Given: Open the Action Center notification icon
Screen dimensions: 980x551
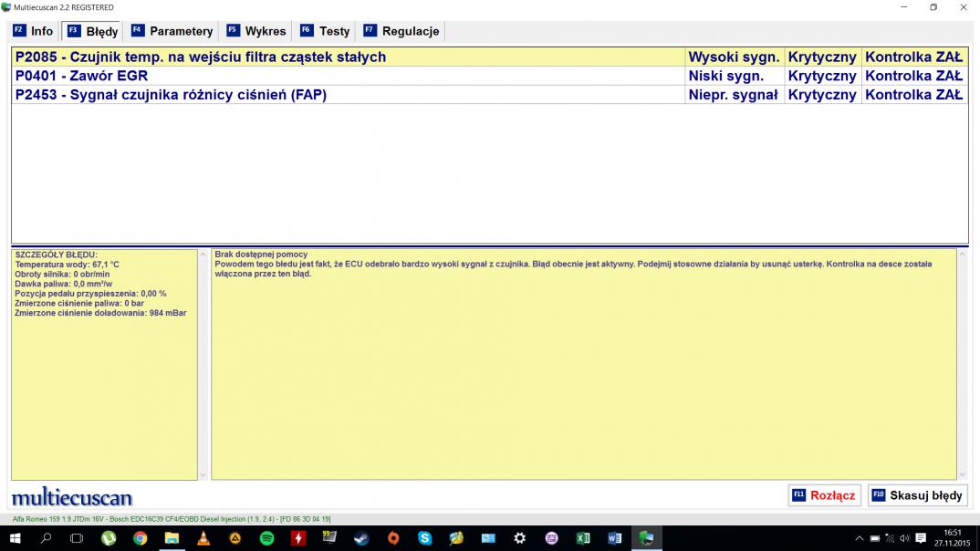Looking at the screenshot, I should point(921,538).
